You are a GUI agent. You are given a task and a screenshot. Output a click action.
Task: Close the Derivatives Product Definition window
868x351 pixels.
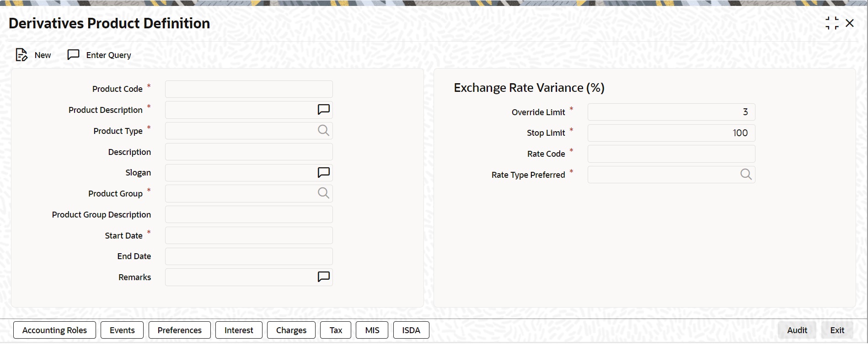click(x=850, y=23)
